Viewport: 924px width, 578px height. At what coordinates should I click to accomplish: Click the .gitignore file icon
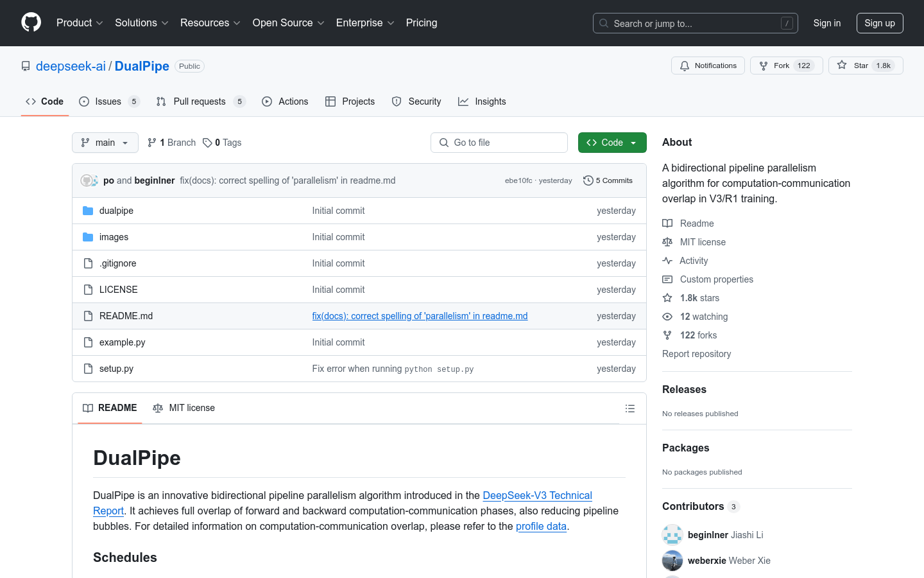(88, 263)
